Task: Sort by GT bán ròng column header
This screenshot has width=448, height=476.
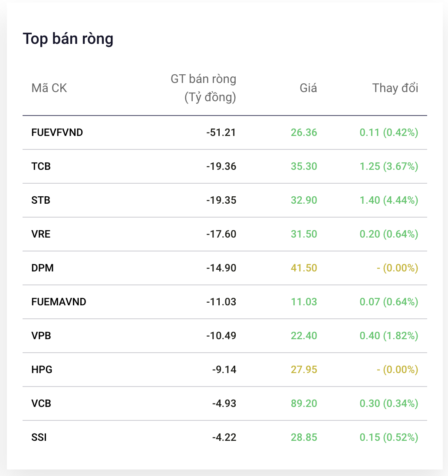Action: tap(203, 88)
